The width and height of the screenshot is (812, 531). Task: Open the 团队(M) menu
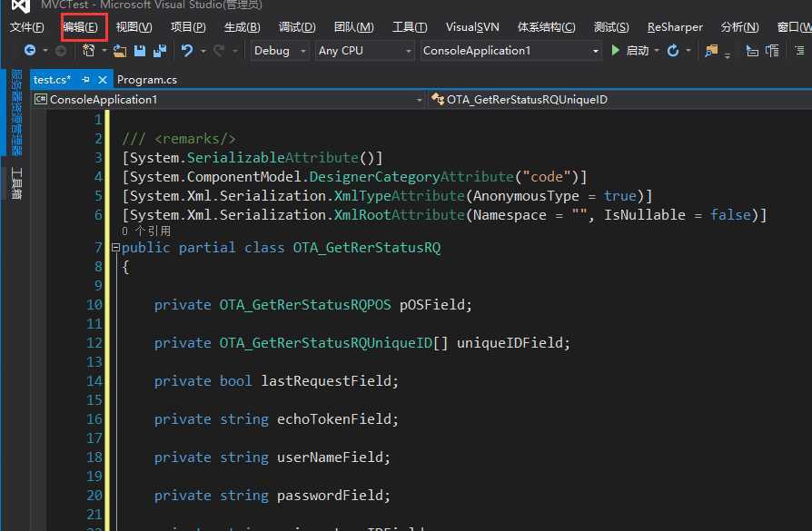coord(353,27)
